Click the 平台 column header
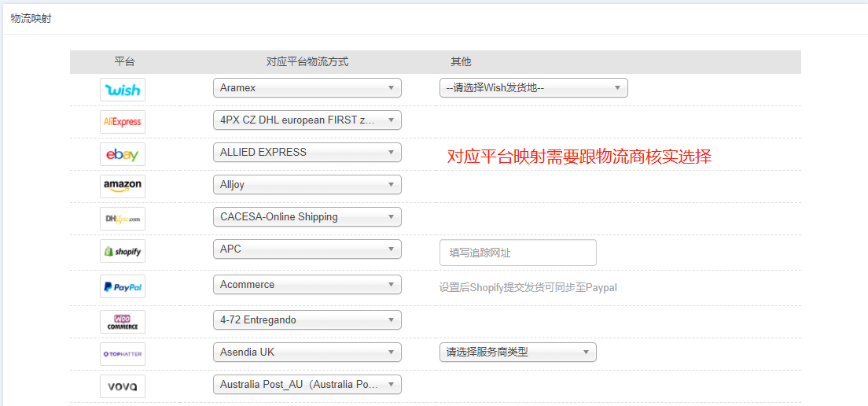Viewport: 868px width, 406px height. [x=124, y=62]
